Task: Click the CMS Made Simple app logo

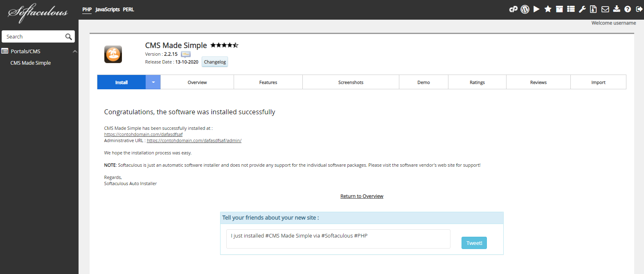Action: click(113, 54)
